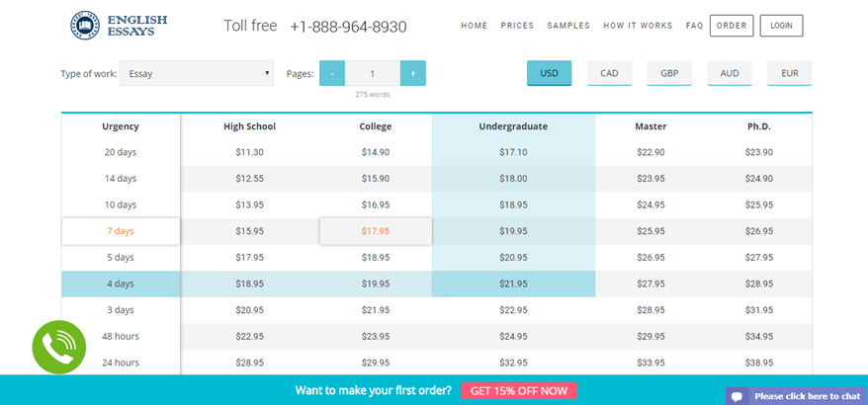Viewport: 868px width, 405px height.
Task: Choose the $15.90 College price
Action: click(376, 179)
